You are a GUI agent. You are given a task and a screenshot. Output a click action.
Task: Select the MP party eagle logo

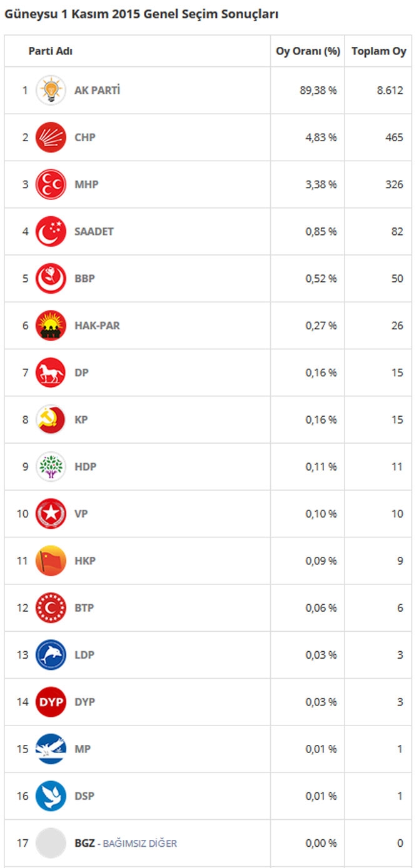[51, 749]
